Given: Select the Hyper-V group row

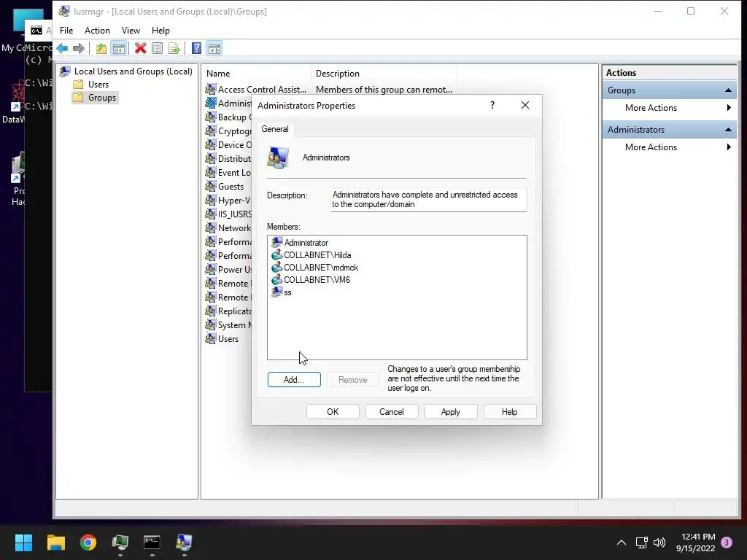Looking at the screenshot, I should click(x=228, y=200).
